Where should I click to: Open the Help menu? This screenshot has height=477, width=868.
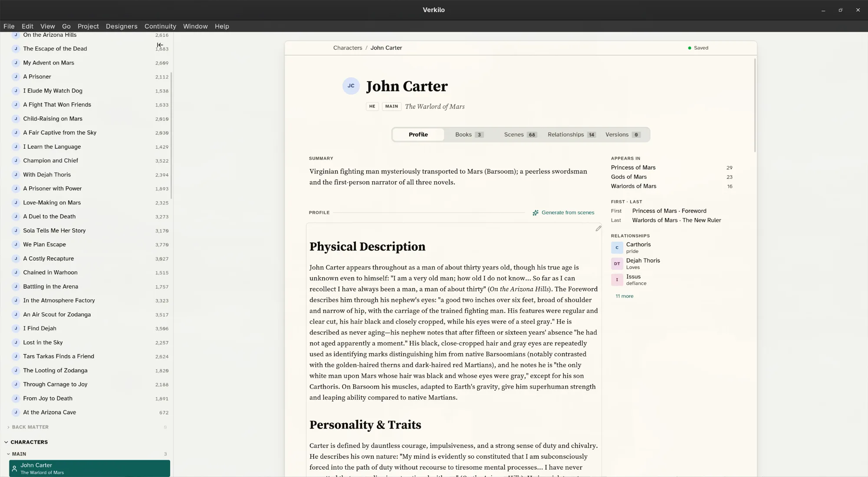[x=222, y=26]
